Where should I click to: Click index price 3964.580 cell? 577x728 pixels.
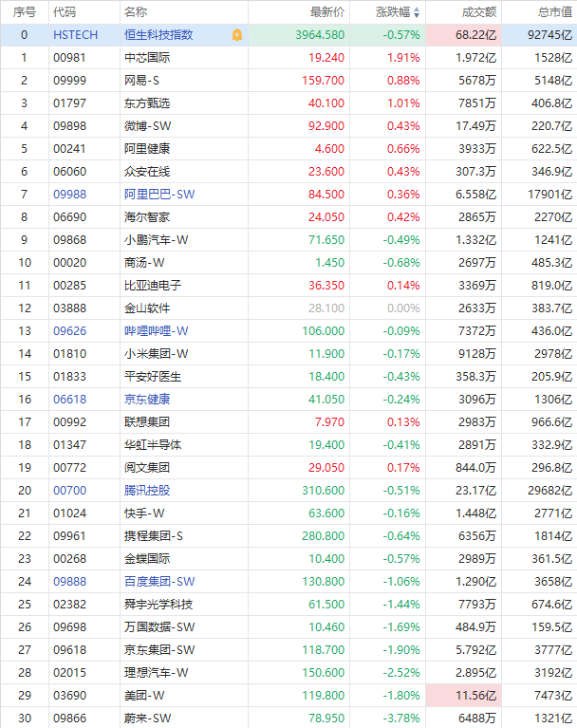click(299, 35)
